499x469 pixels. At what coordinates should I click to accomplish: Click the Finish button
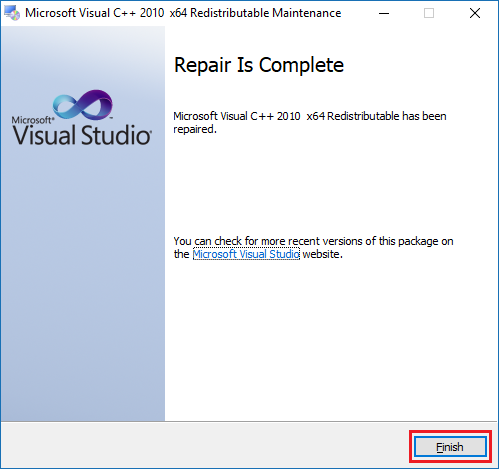[x=450, y=447]
